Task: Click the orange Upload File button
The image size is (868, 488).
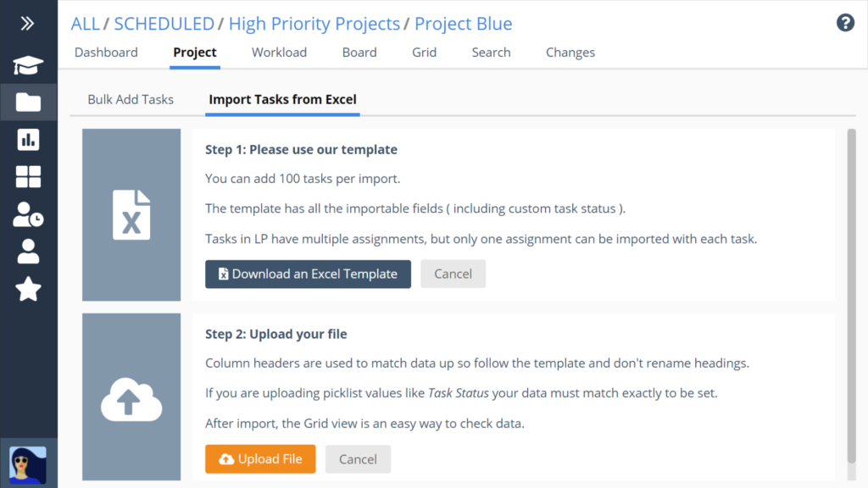Action: point(260,458)
